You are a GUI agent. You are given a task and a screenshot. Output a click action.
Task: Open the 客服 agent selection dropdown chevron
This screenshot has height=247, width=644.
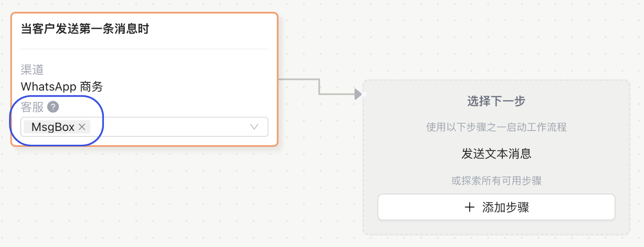click(254, 127)
